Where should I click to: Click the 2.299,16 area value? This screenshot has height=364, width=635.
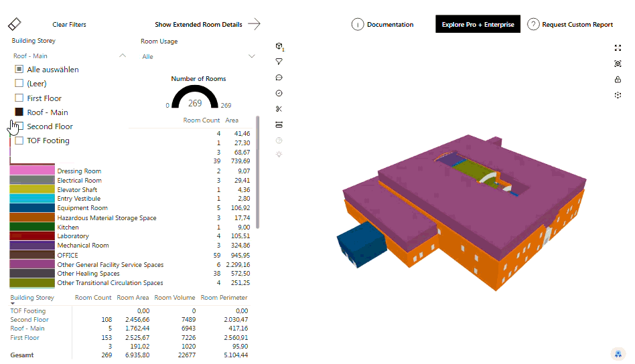click(238, 264)
